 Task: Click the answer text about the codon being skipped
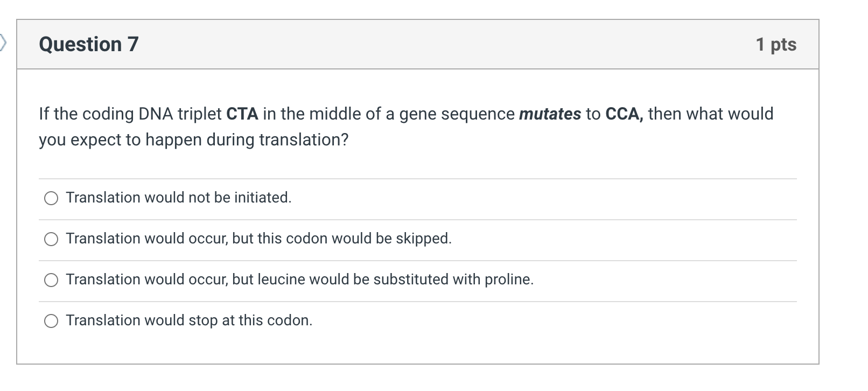(x=258, y=239)
